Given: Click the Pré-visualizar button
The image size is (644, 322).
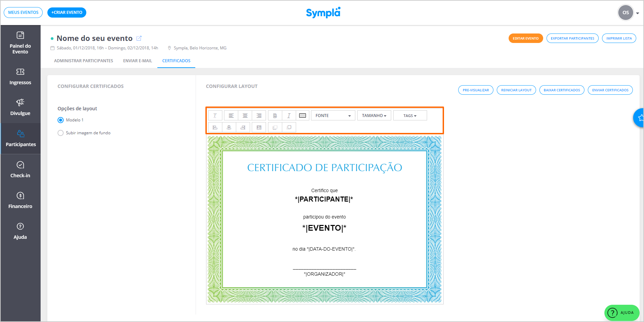Looking at the screenshot, I should [475, 90].
